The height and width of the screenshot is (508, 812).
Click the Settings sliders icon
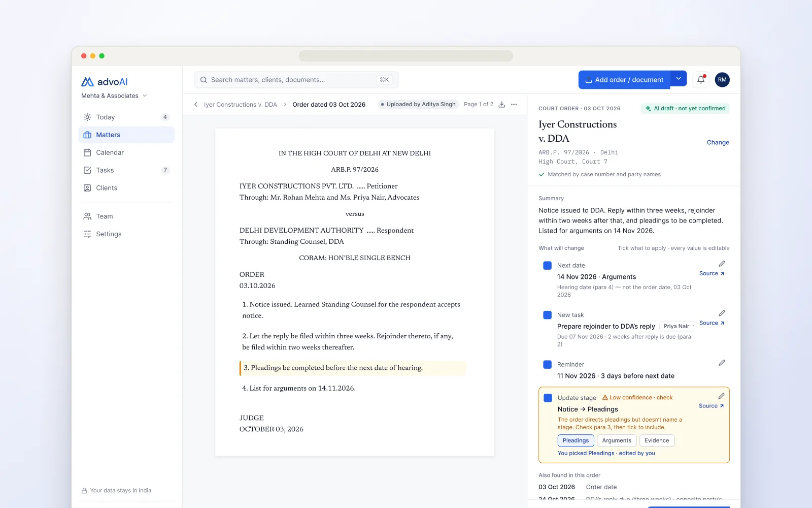tap(87, 234)
